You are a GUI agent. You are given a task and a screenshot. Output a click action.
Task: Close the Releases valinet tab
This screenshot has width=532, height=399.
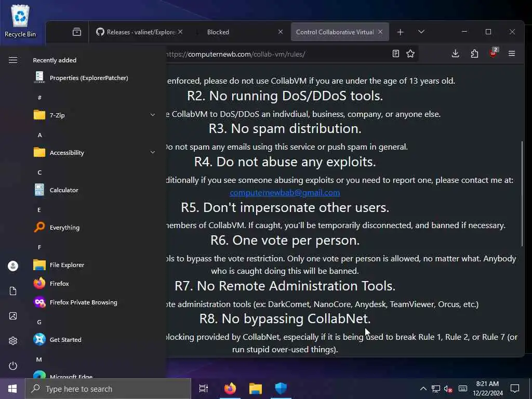coord(180,32)
